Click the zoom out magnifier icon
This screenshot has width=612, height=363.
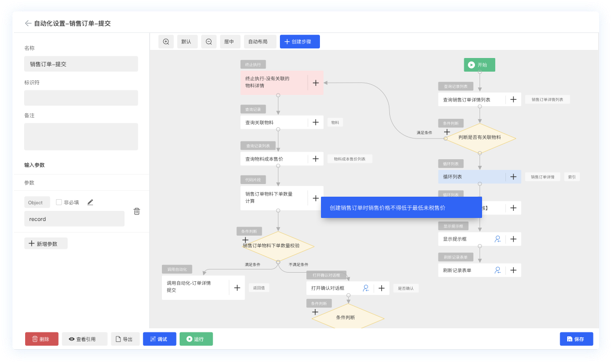(x=209, y=42)
